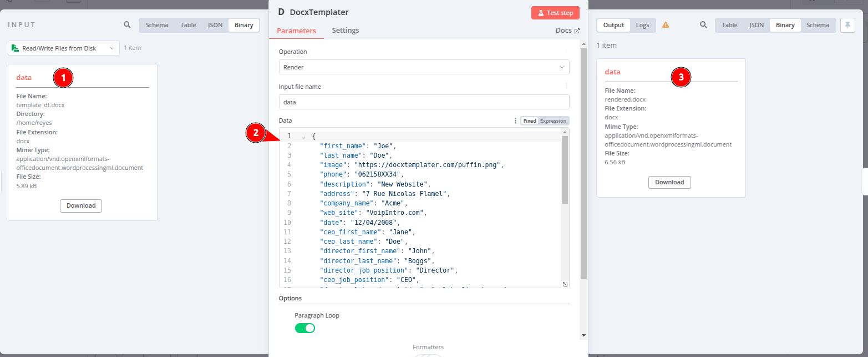The width and height of the screenshot is (868, 357).
Task: Click the warning triangle next to Logs
Action: tap(666, 25)
